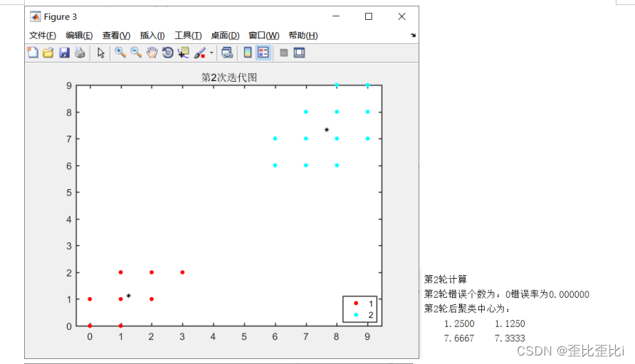Click the upper right black cluster center star
Screen dimensions: 635x364
click(327, 130)
